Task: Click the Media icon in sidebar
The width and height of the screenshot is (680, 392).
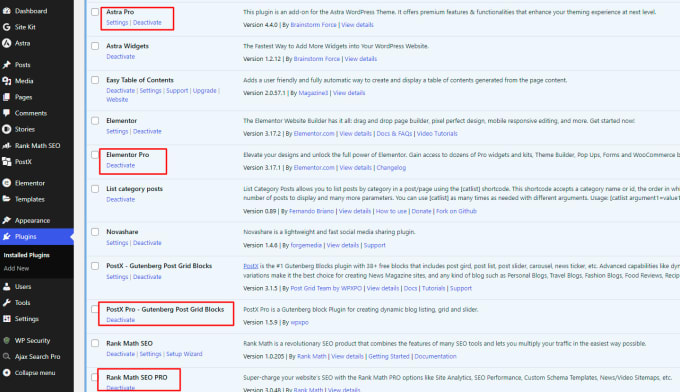Action: pos(7,81)
